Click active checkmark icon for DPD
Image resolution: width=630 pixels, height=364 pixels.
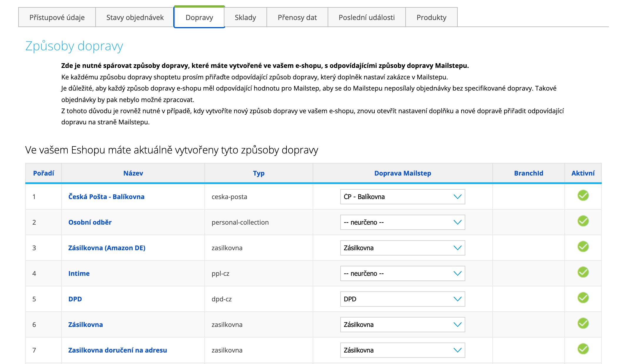click(x=583, y=298)
